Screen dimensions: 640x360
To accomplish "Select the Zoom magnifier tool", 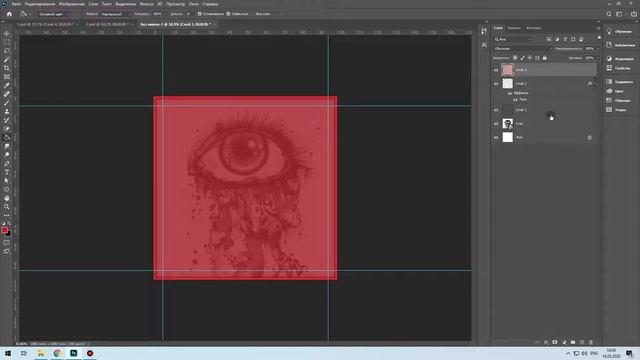I will 7,207.
